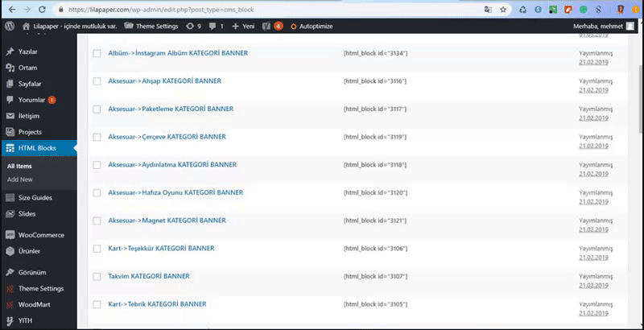Click the teal circle browser extension

[x=583, y=10]
